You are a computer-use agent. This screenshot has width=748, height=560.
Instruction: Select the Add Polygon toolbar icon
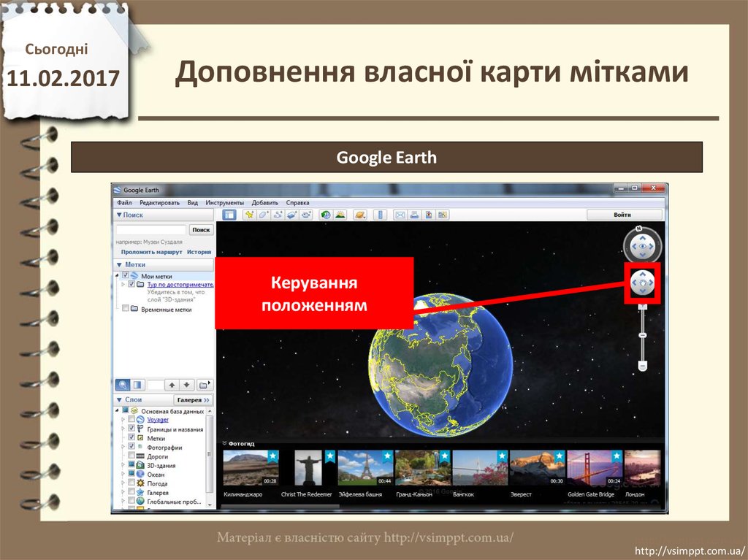pyautogui.click(x=264, y=215)
